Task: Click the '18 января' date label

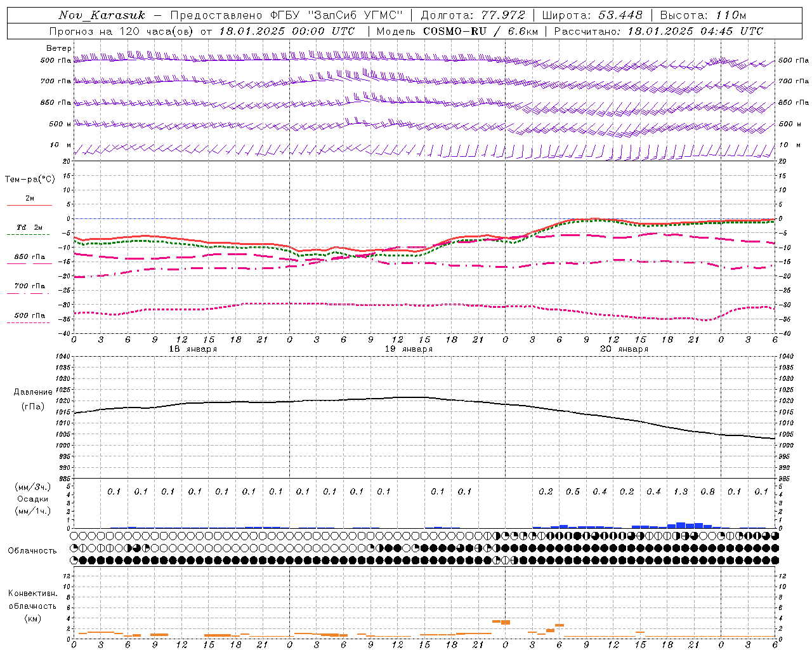Action: 193,349
